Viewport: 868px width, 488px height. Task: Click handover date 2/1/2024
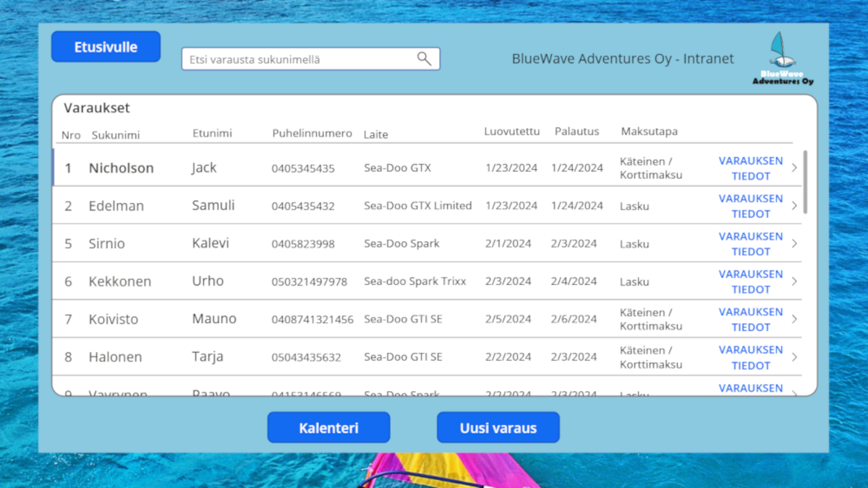[509, 244]
